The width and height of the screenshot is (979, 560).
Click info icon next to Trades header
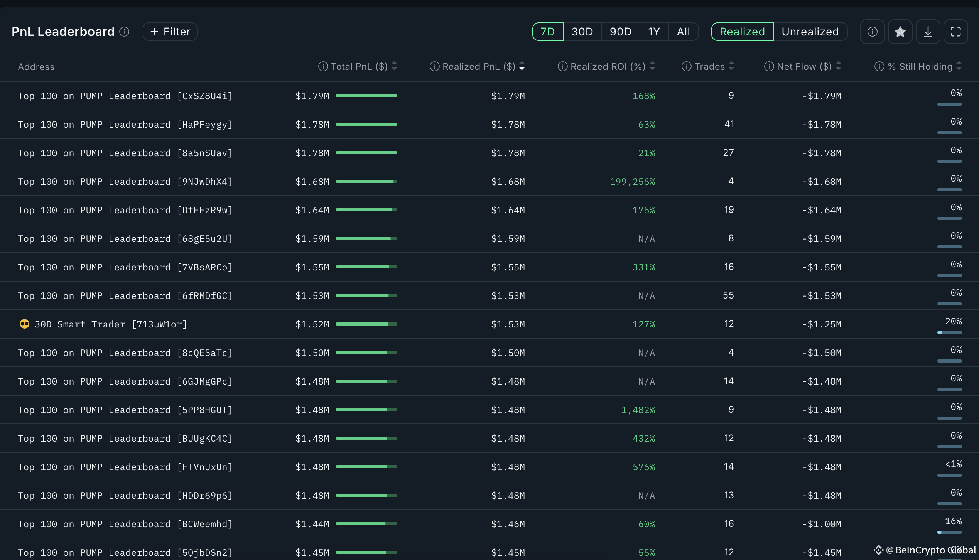687,66
